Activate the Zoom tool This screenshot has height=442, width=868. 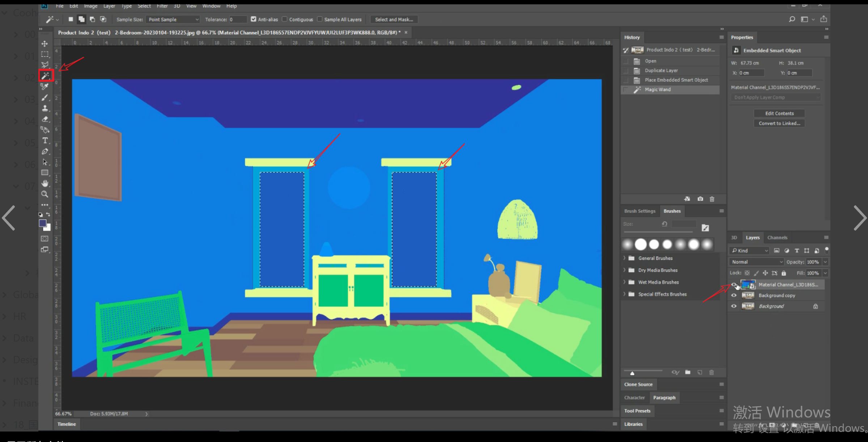(45, 194)
